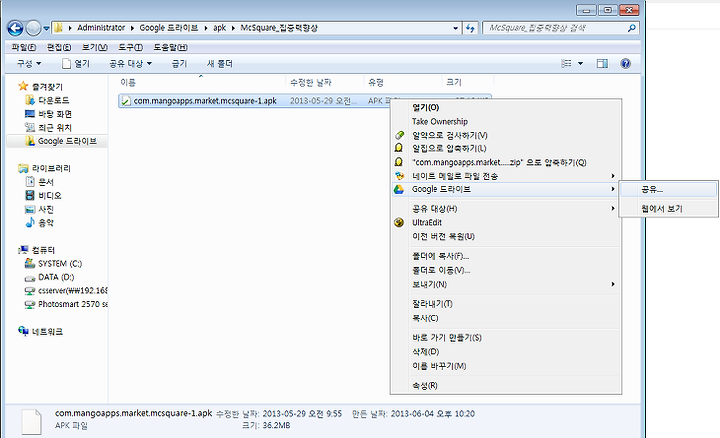Open the 공유 대상 toolbar dropdown
Image resolution: width=720 pixels, height=438 pixels.
[130, 63]
